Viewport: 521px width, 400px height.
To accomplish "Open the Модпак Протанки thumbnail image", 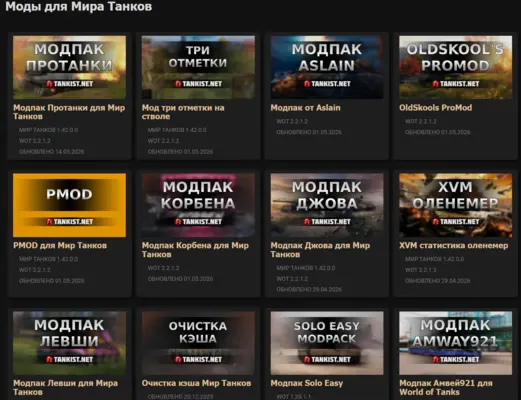I will coord(69,67).
